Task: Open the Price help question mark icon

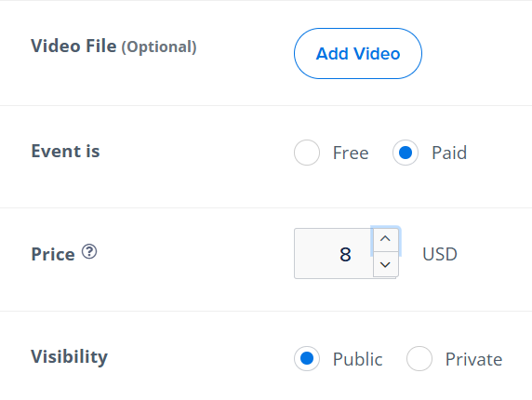Action: [89, 252]
